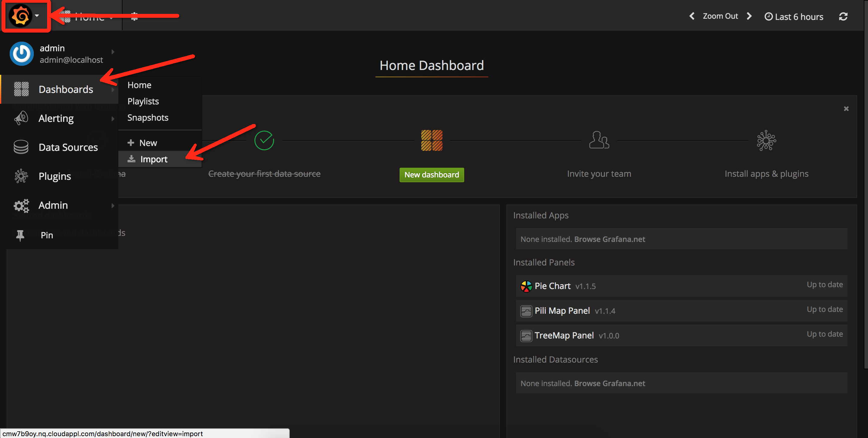Click the Admin gears icon
The height and width of the screenshot is (438, 868).
[21, 205]
